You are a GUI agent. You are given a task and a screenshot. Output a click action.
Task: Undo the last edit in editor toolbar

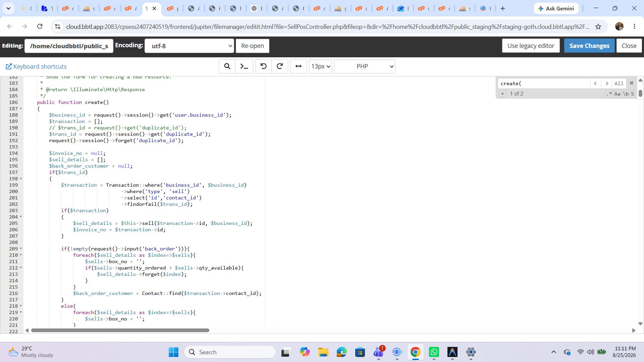[x=263, y=66]
